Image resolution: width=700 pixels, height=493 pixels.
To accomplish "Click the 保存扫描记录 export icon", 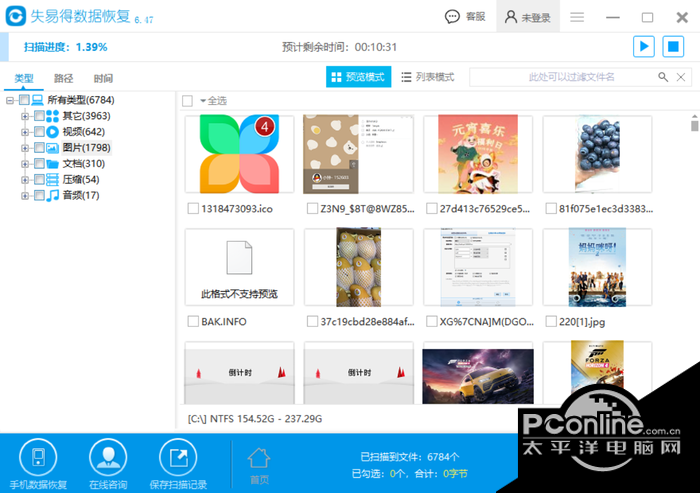I will 178,457.
